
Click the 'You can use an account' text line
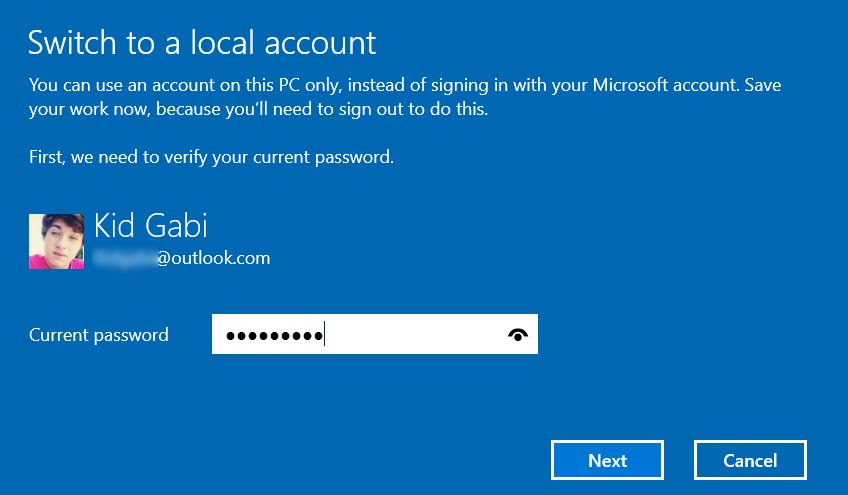(405, 85)
